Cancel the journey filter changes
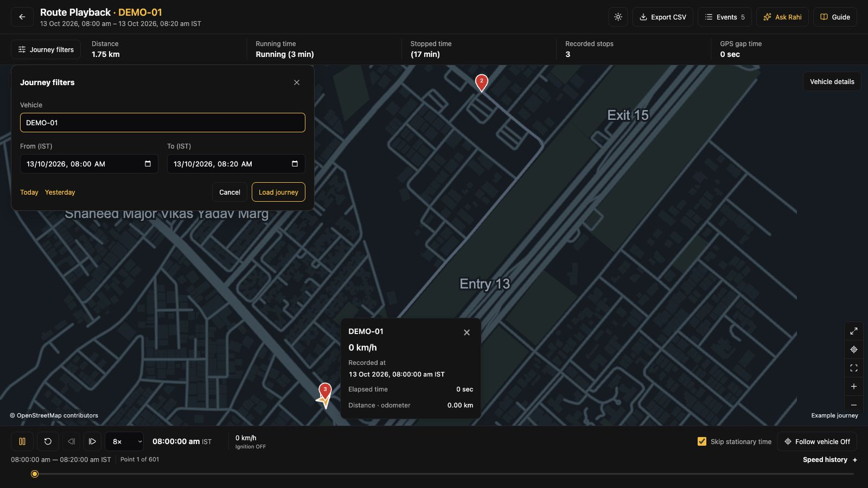The height and width of the screenshot is (488, 868). coord(229,192)
